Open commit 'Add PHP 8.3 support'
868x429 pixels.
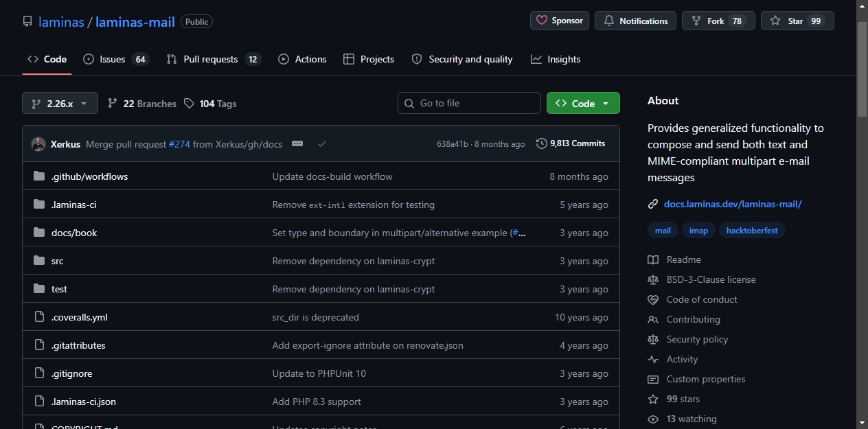click(x=317, y=402)
